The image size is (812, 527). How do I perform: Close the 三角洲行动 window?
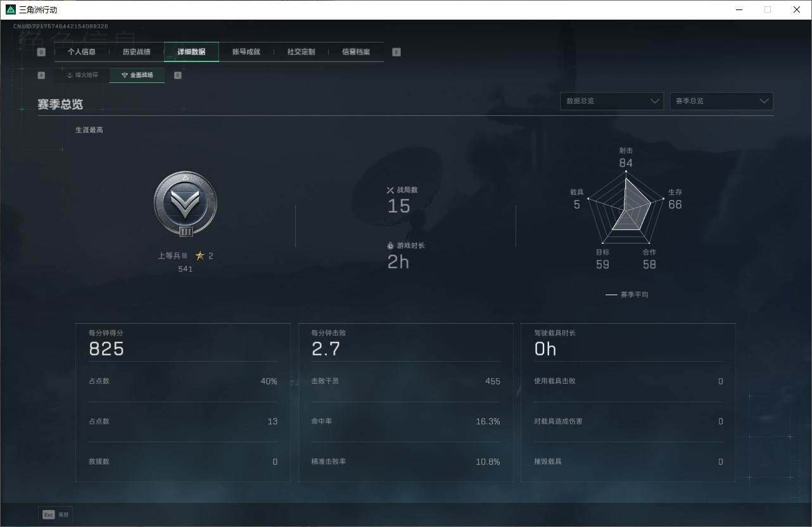pyautogui.click(x=797, y=10)
